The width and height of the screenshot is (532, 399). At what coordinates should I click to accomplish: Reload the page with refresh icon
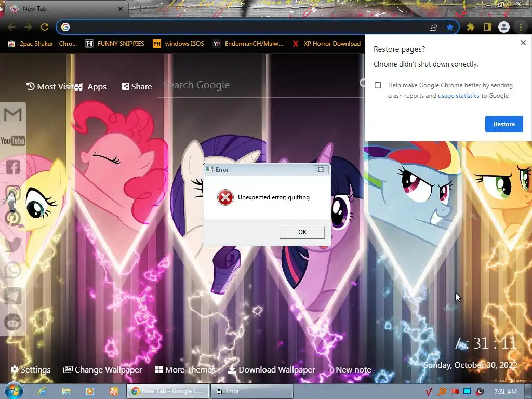45,27
